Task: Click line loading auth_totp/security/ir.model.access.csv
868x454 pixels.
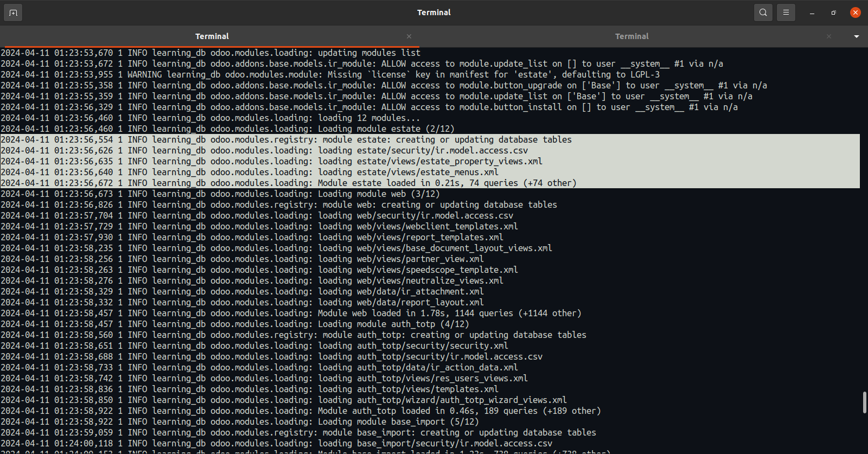Action: (x=272, y=356)
